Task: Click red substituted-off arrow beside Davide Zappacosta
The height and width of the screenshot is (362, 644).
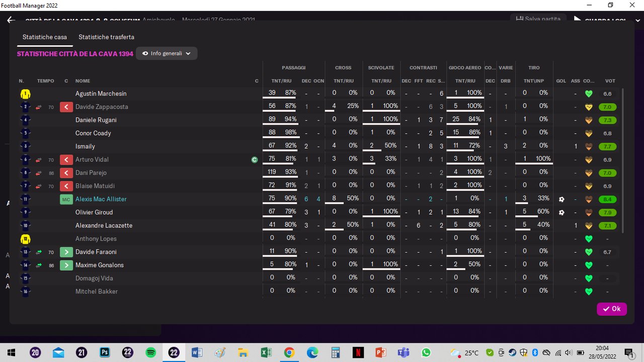Action: pos(66,107)
